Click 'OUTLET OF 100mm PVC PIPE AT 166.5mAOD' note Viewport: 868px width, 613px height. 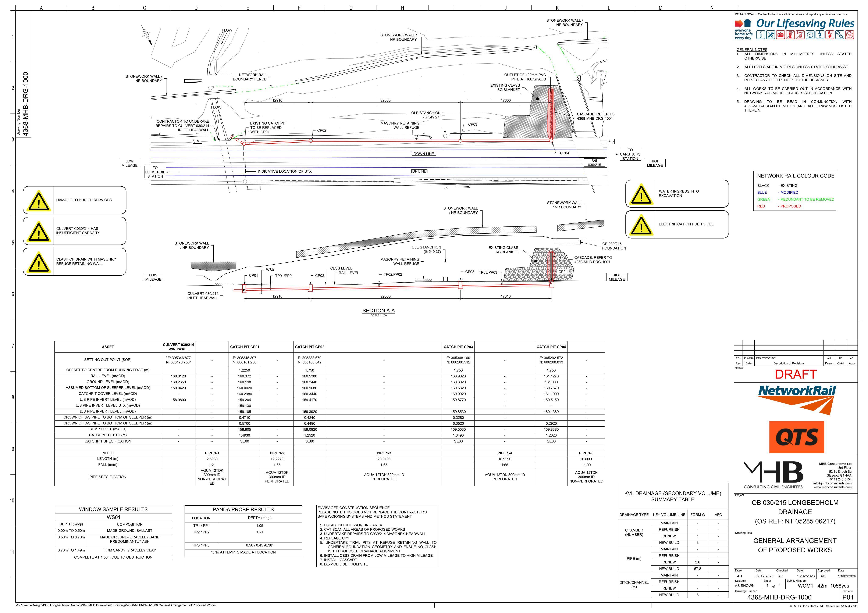click(x=525, y=77)
